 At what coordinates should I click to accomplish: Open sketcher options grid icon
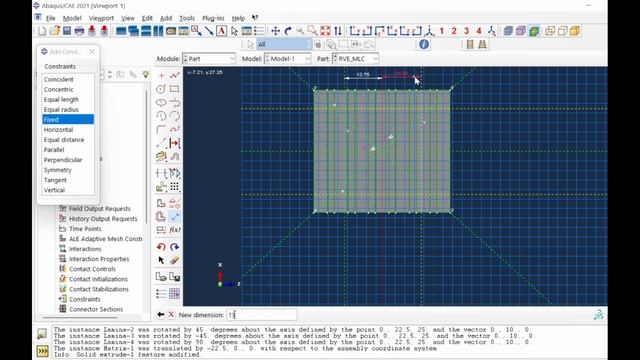click(175, 293)
